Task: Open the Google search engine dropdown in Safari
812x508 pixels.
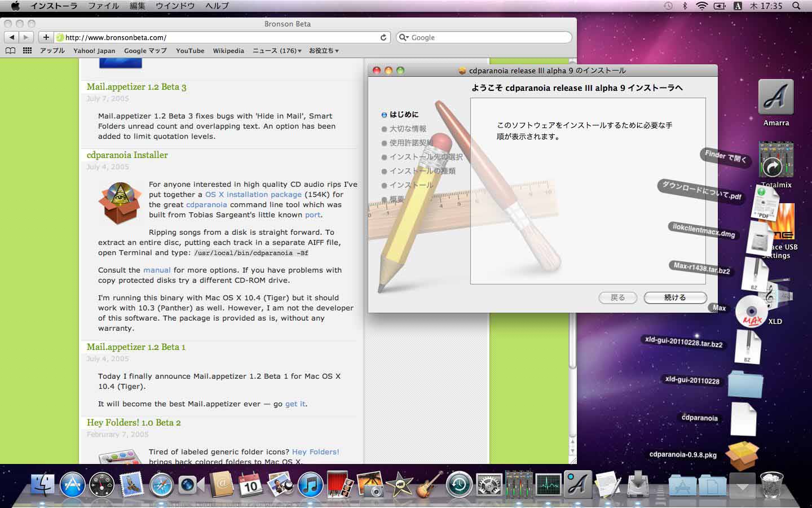Action: point(404,37)
